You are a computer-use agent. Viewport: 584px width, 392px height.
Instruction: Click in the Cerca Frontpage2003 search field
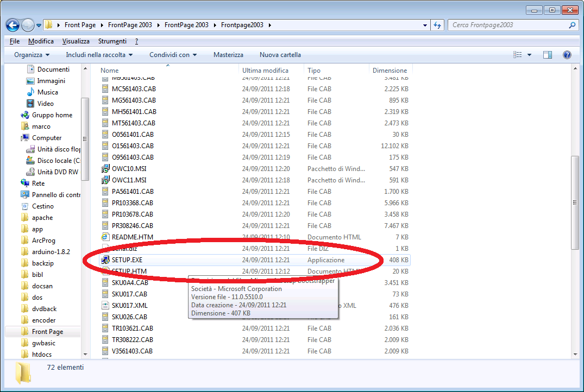(508, 25)
